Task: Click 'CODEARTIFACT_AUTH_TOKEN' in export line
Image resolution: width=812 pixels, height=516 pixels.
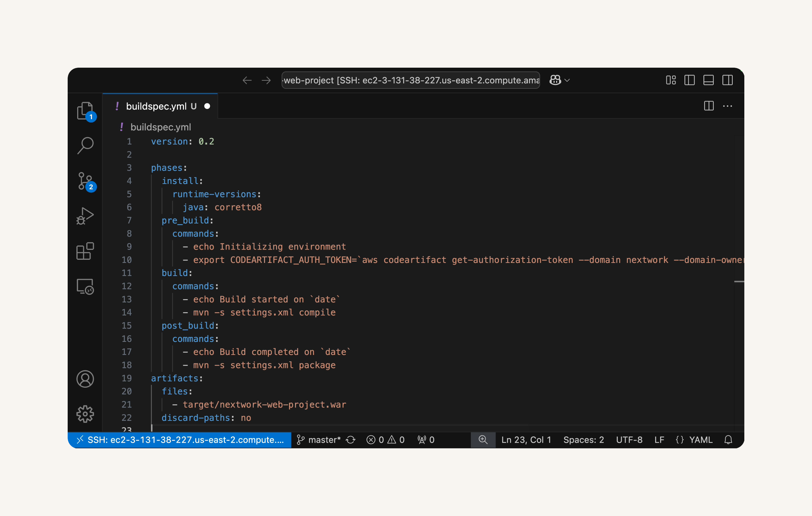Action: tap(291, 260)
